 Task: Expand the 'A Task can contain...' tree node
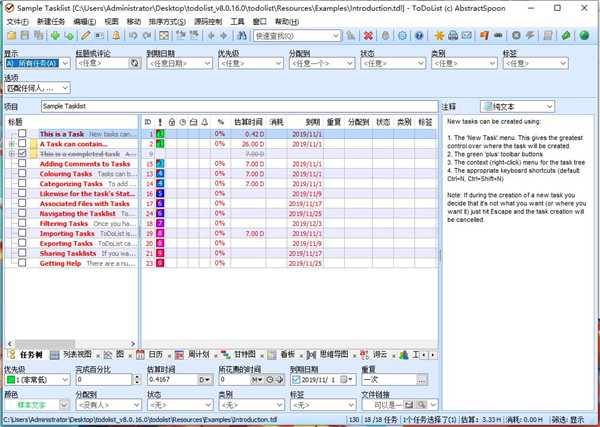pos(11,144)
